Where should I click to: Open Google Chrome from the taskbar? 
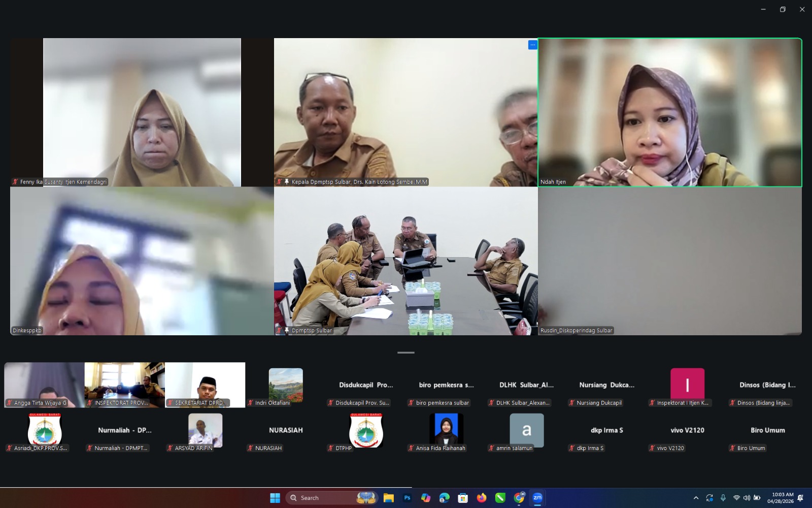point(519,498)
